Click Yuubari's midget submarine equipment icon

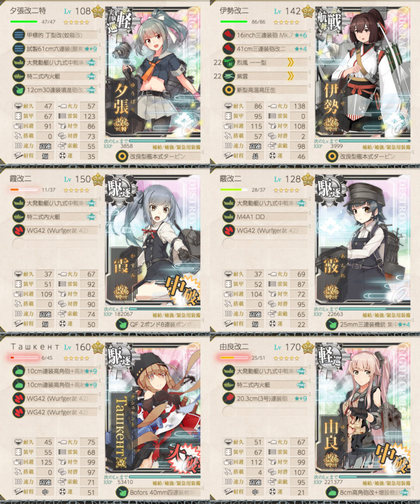(19, 35)
